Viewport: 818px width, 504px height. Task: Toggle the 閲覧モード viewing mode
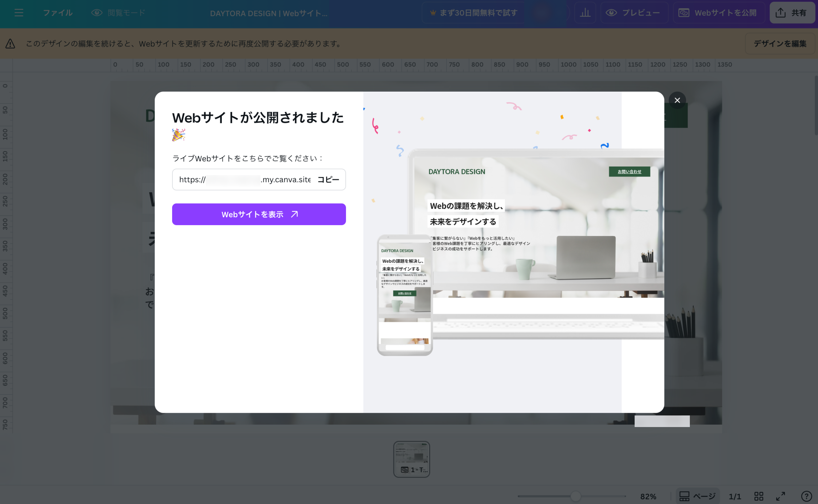click(x=118, y=13)
